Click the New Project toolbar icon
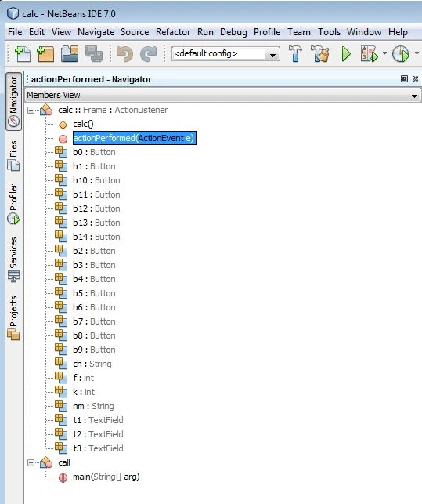The height and width of the screenshot is (504, 422). coord(45,53)
